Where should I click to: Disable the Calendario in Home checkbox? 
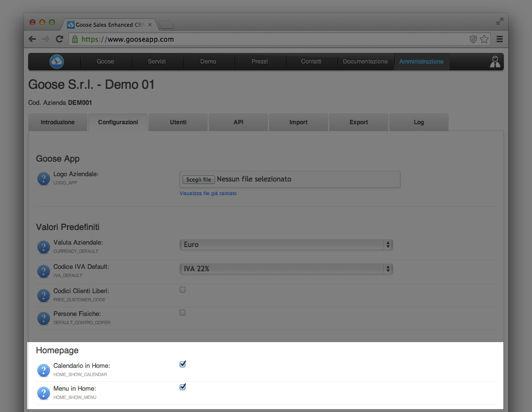pos(183,363)
